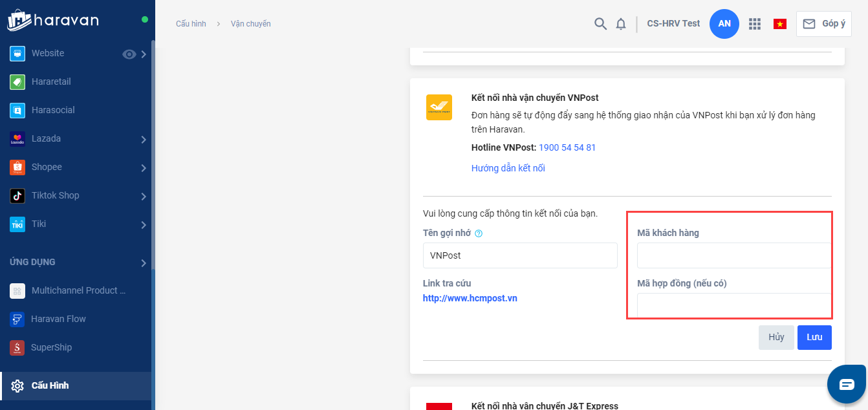The height and width of the screenshot is (410, 868).
Task: Focus the Mã hợp đồng input field
Action: [x=734, y=306]
